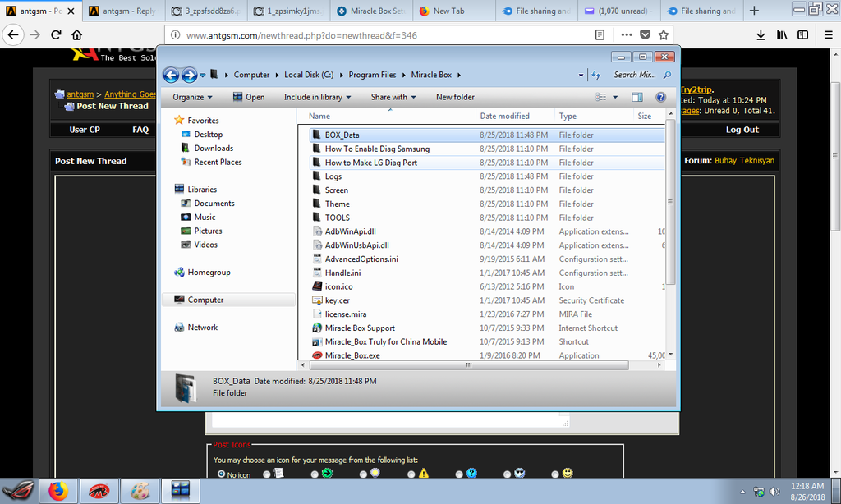Open Firefox downloads arrow icon
The width and height of the screenshot is (841, 504).
[761, 35]
